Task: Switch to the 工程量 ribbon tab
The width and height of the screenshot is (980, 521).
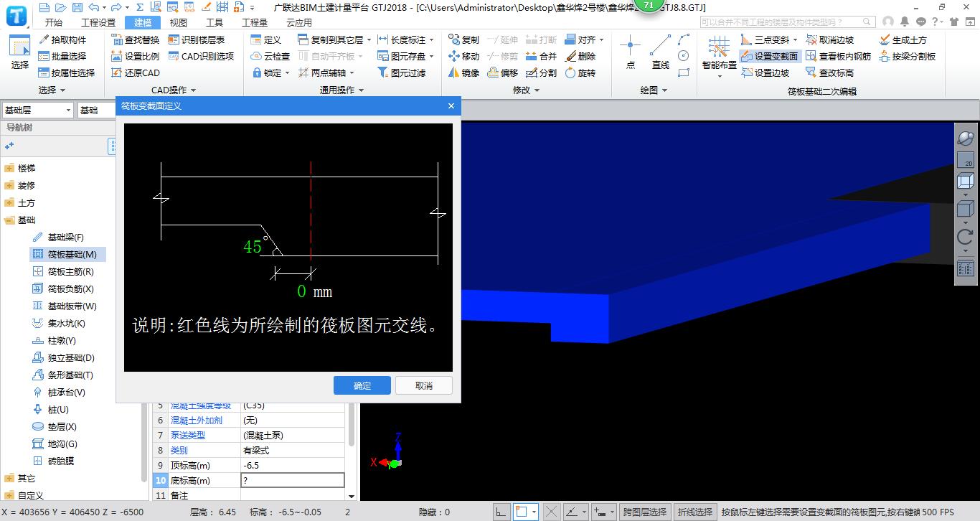Action: click(255, 22)
